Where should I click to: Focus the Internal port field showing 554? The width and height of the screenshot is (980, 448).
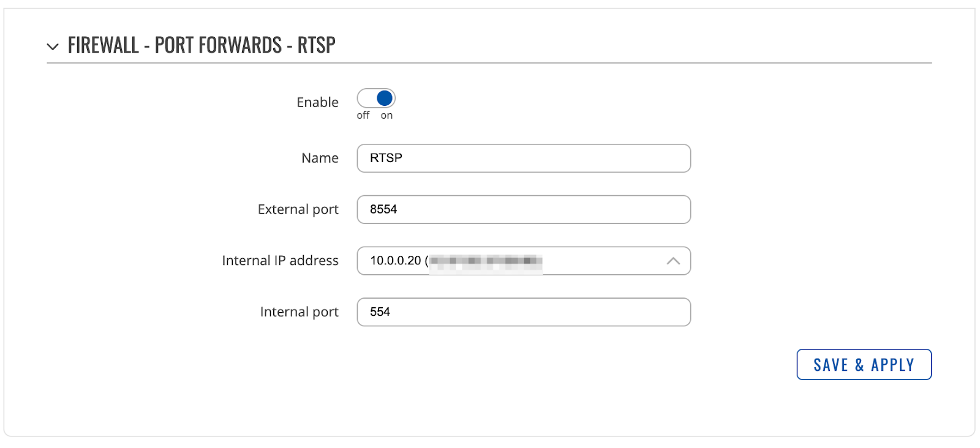click(x=524, y=312)
